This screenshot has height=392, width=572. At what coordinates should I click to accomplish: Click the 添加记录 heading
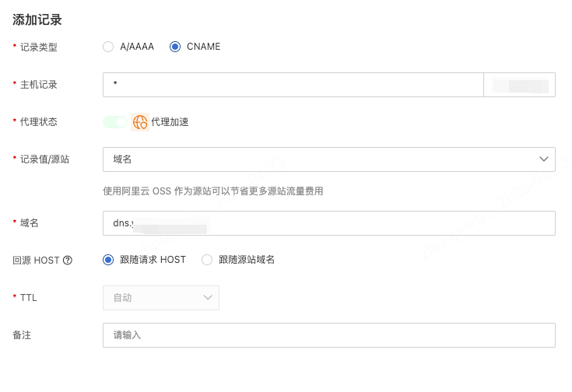coord(37,20)
